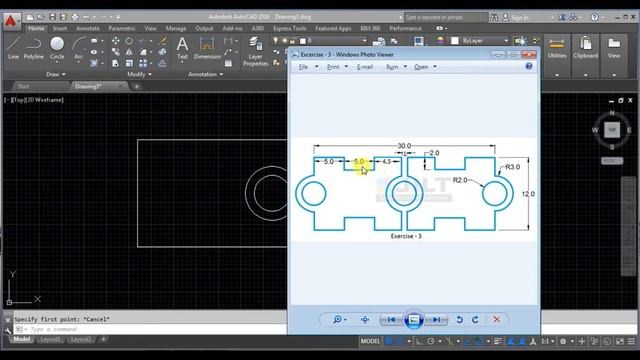640x360 pixels.
Task: Select the Polyline tool
Action: pyautogui.click(x=33, y=48)
